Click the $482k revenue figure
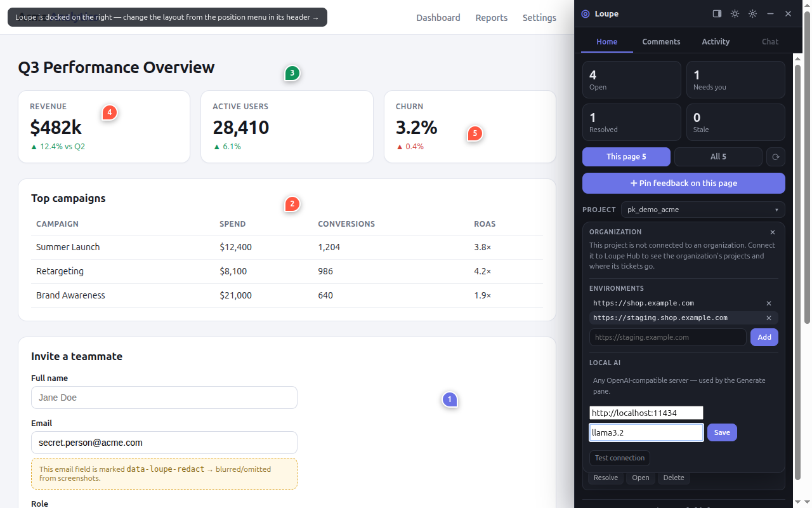 tap(56, 128)
